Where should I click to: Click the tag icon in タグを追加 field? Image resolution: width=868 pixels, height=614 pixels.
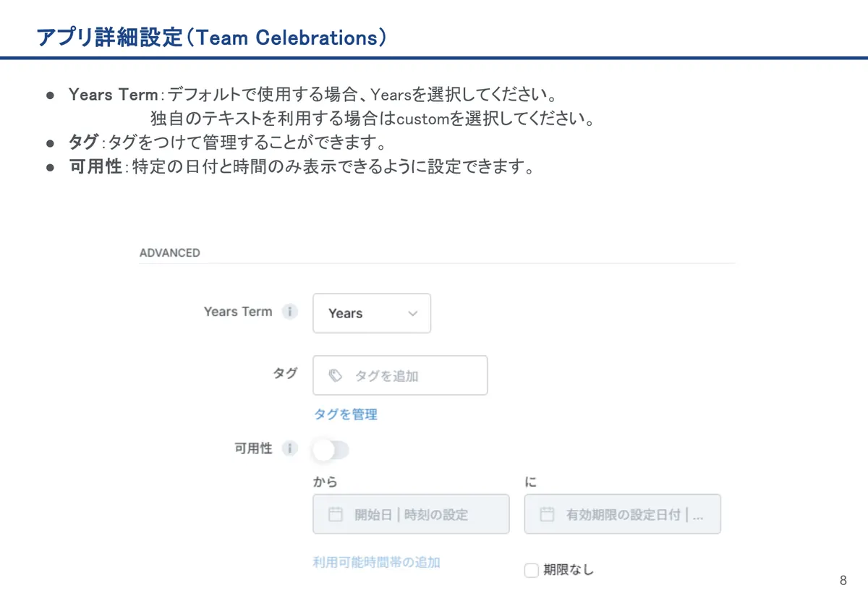coord(335,375)
